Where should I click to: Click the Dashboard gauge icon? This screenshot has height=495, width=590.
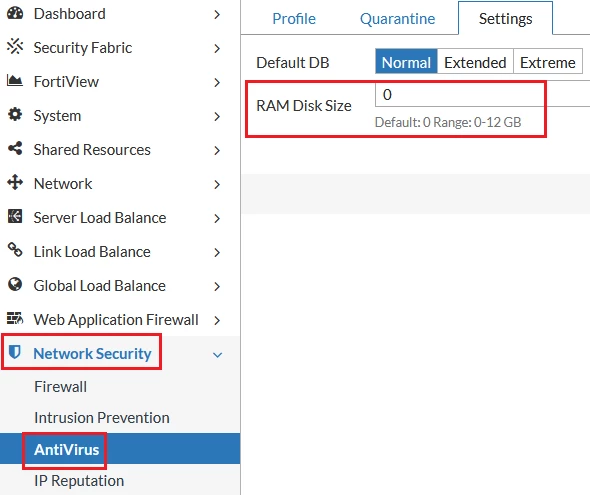pos(15,13)
